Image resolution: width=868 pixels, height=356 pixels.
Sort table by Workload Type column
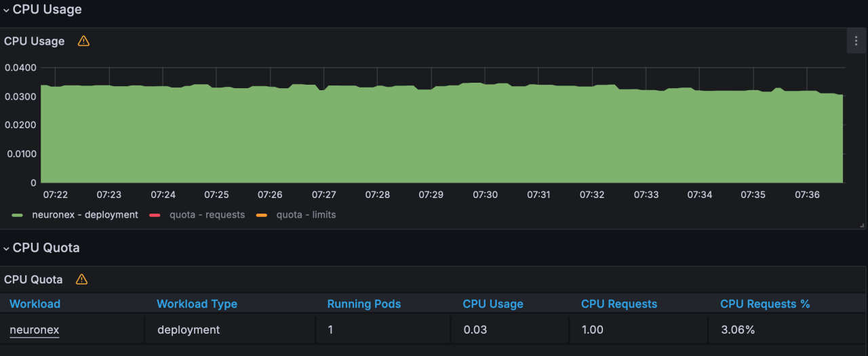click(x=197, y=304)
